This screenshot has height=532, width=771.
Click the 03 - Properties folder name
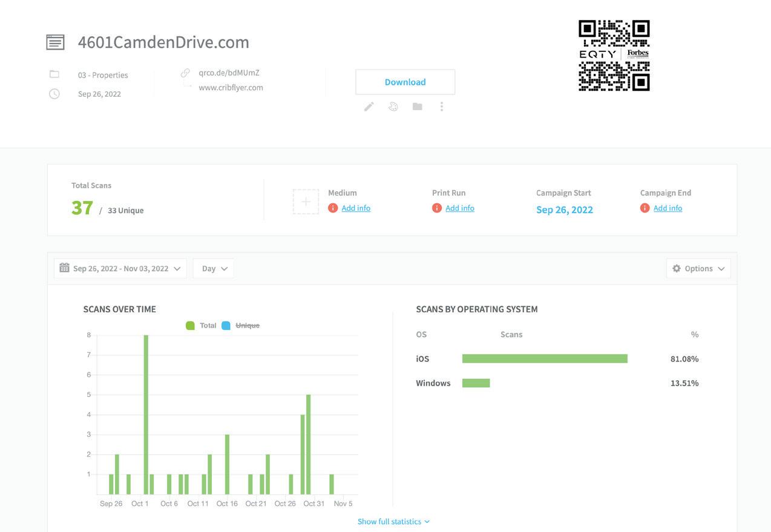103,75
